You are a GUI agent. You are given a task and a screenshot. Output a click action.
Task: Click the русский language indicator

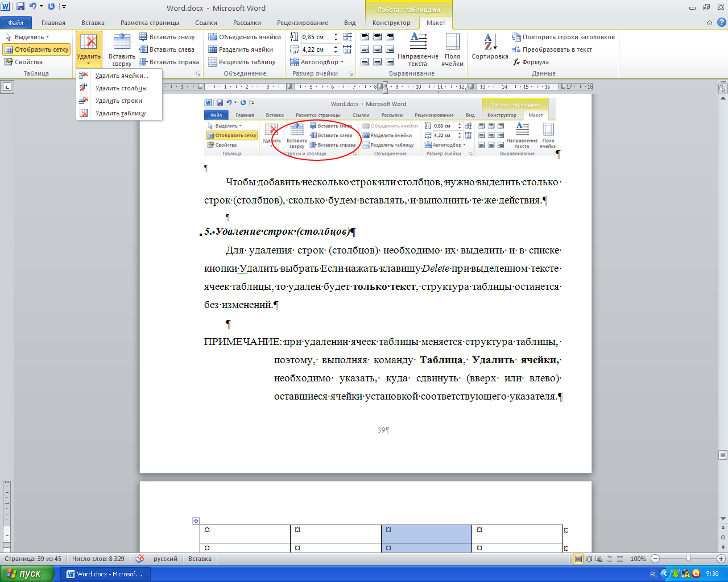166,559
